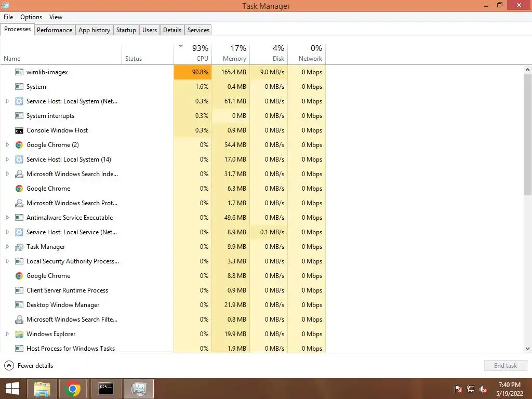Click the muted volume tray icon
The height and width of the screenshot is (399, 532).
click(x=483, y=389)
